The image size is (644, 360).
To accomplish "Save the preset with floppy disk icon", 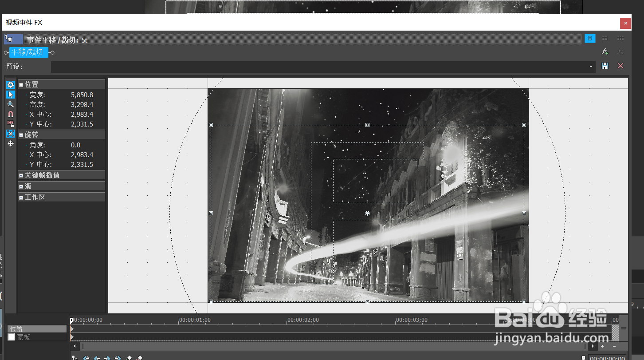I will pyautogui.click(x=605, y=66).
